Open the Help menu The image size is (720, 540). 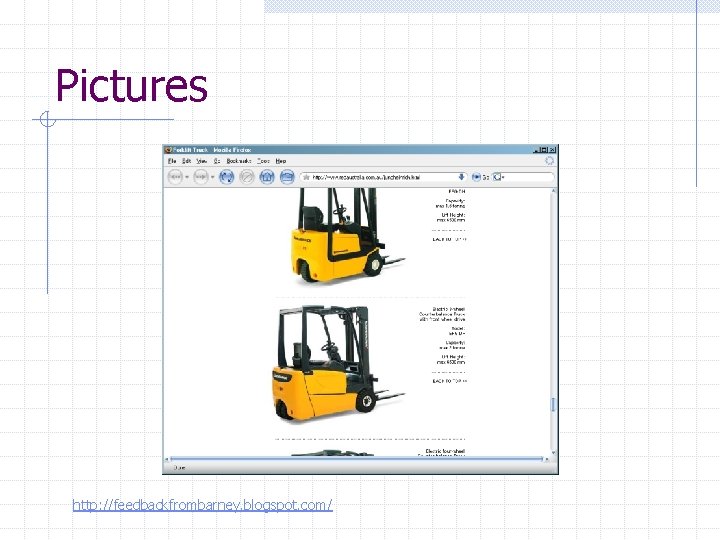coord(281,161)
